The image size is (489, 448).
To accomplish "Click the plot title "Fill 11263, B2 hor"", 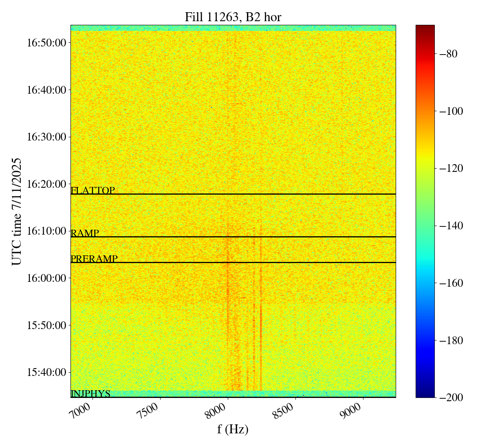I will (x=233, y=17).
